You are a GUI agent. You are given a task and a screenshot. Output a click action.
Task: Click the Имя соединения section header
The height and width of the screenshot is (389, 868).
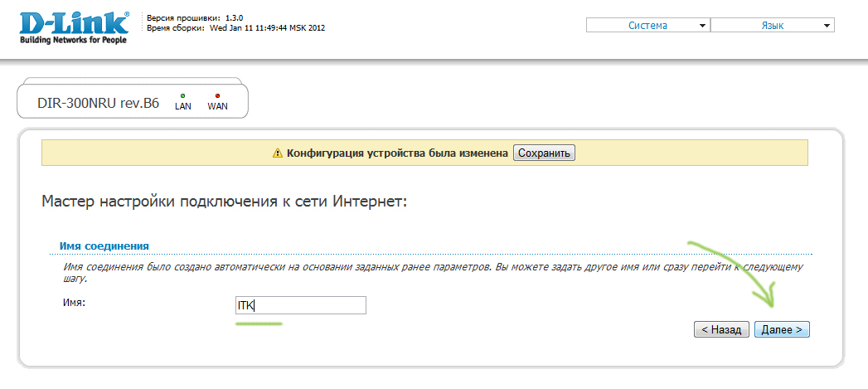pos(104,246)
